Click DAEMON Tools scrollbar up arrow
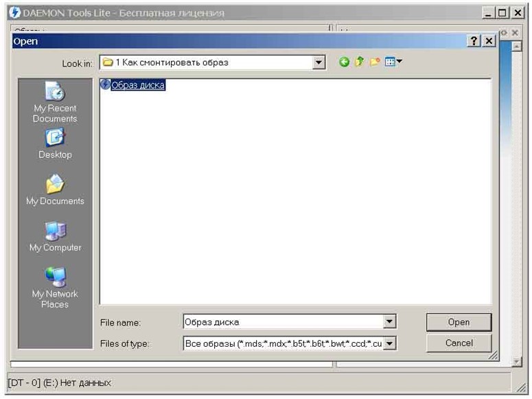 [516, 45]
